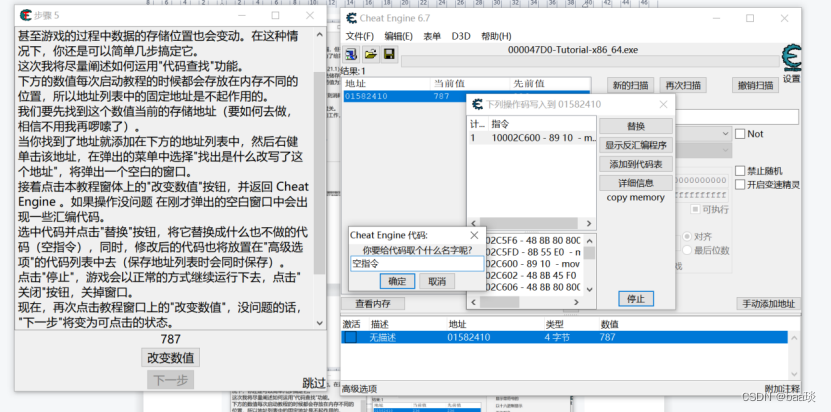Image resolution: width=831 pixels, height=412 pixels.
Task: Enable the 开启变速精灵 checkbox
Action: point(740,185)
